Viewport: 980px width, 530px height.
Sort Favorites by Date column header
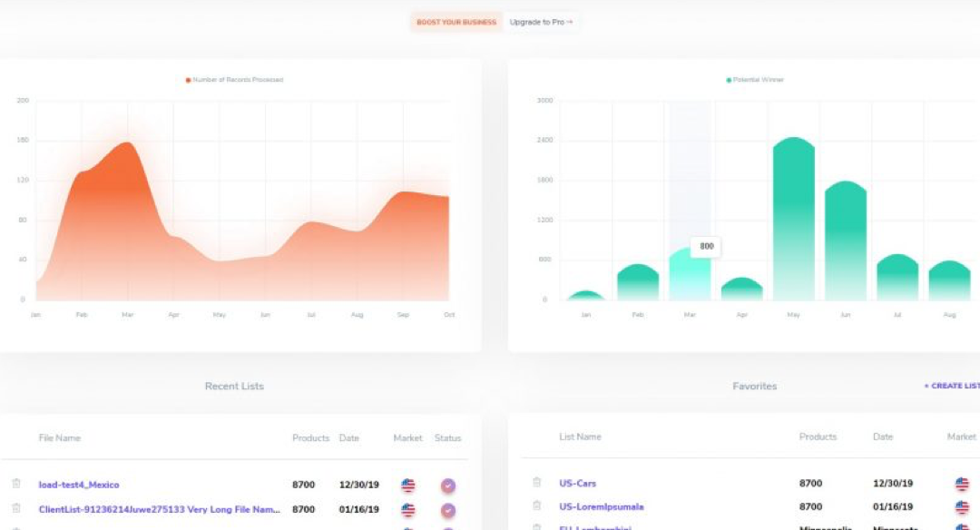tap(883, 437)
